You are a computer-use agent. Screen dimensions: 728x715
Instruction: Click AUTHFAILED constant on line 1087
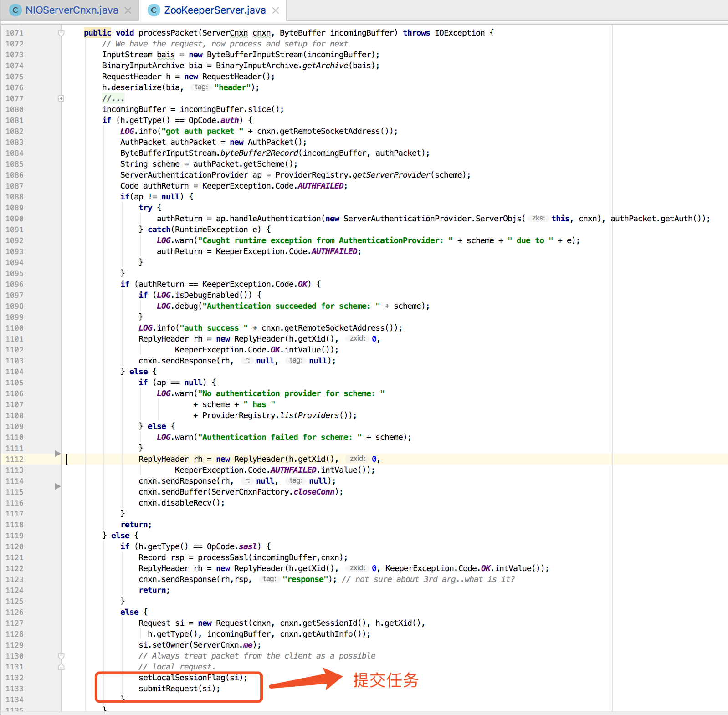pos(321,186)
